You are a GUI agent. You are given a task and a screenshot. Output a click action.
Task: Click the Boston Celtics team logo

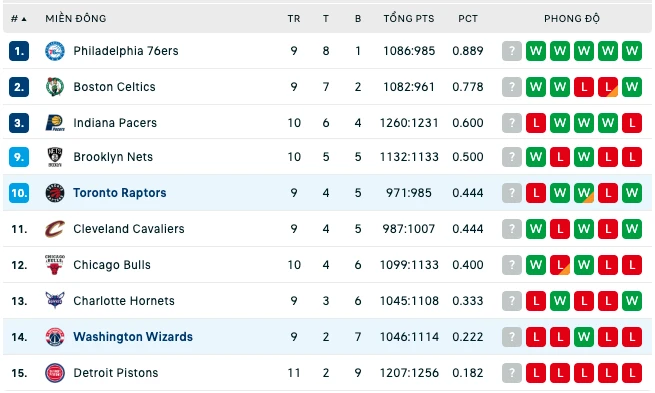(55, 87)
